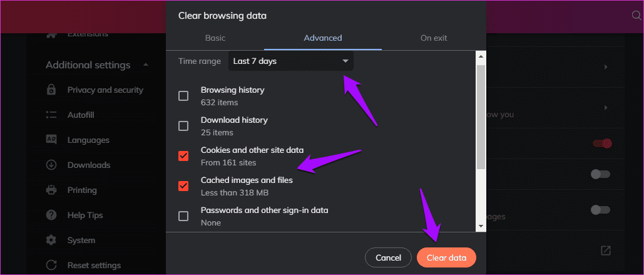Click the Autofill list icon
The image size is (644, 275).
(52, 115)
